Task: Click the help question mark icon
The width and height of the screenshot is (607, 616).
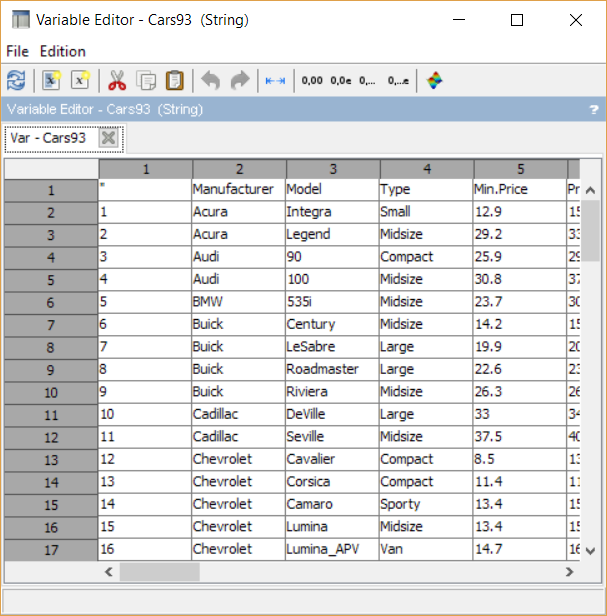Action: [x=594, y=110]
